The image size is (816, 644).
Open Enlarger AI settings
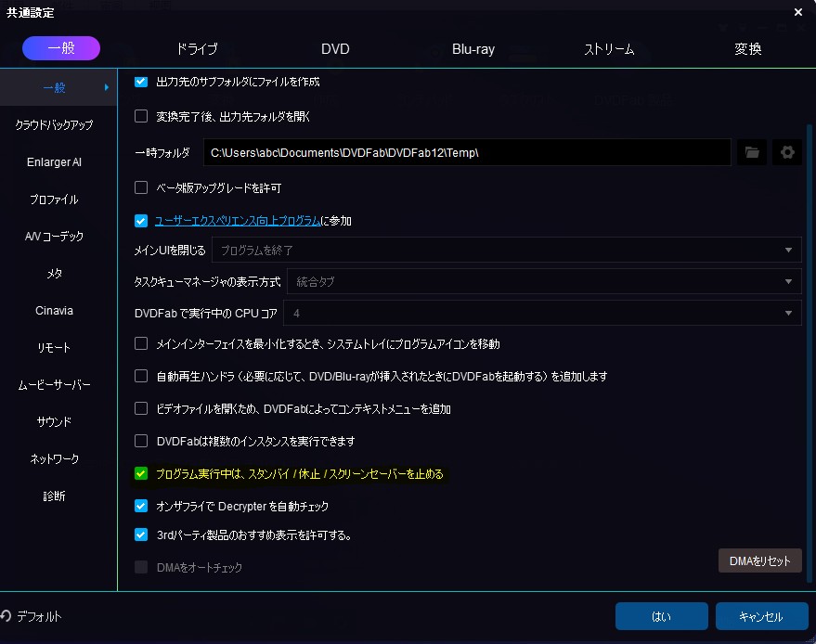[x=54, y=161]
